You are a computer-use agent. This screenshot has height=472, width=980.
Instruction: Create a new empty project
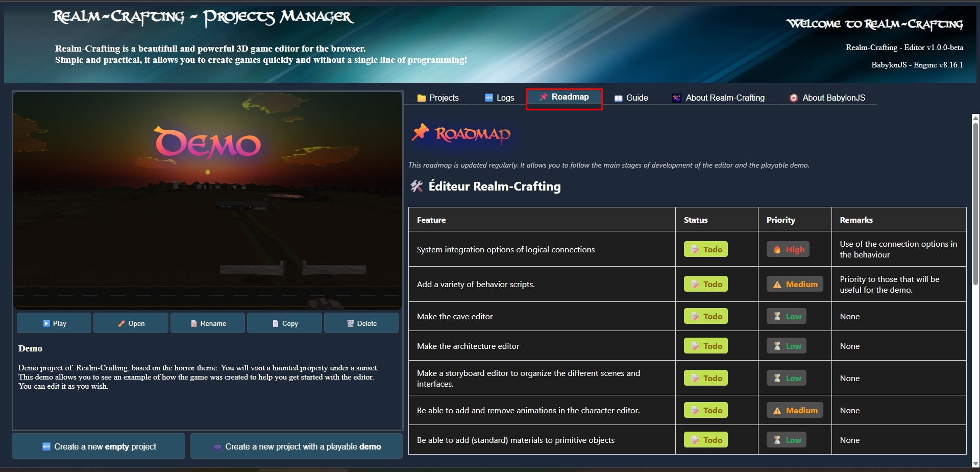(99, 446)
